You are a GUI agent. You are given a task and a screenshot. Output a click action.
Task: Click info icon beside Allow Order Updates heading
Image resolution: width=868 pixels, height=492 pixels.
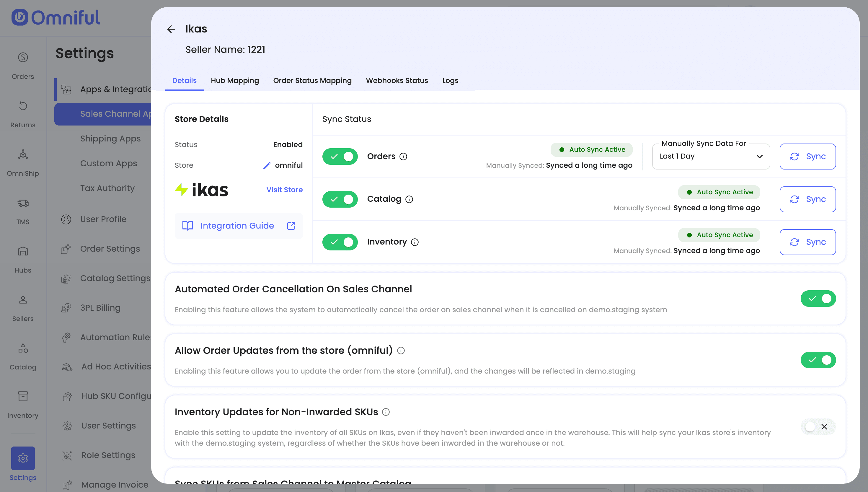(x=401, y=351)
